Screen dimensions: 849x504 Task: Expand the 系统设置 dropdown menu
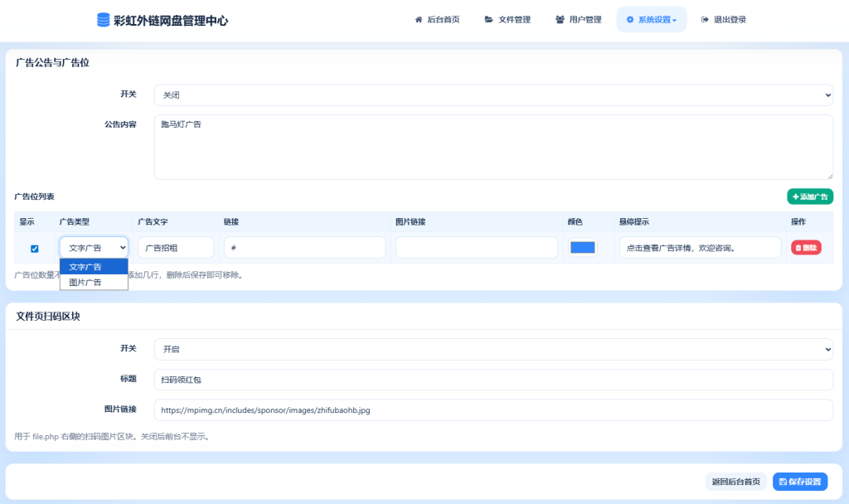(652, 20)
